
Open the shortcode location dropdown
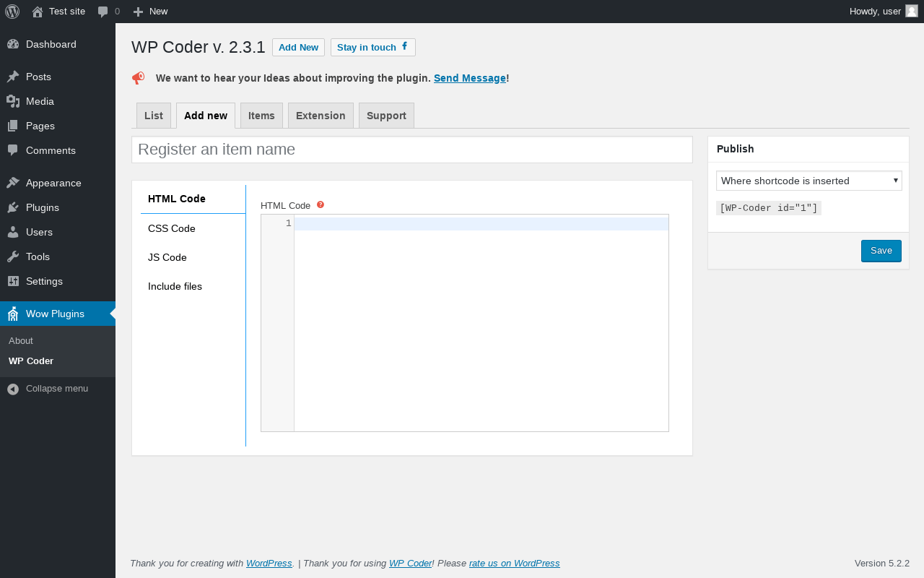pos(809,181)
